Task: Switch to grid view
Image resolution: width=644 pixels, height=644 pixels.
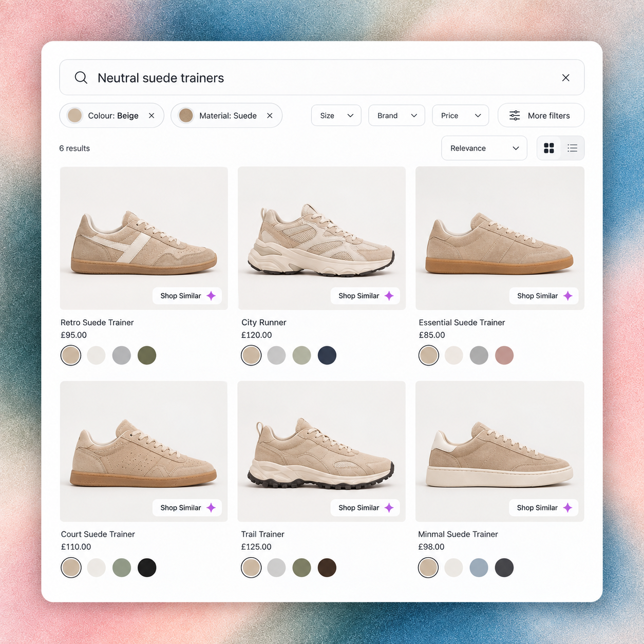Action: pos(549,148)
